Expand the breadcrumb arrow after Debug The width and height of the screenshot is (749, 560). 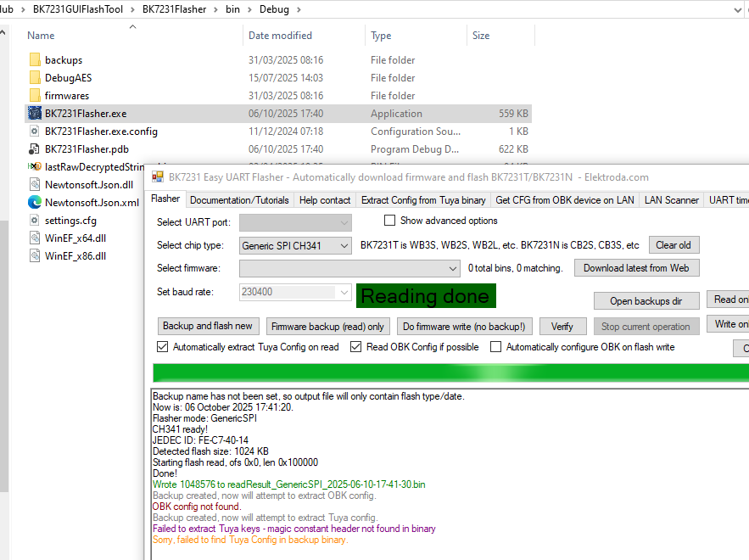coord(299,9)
